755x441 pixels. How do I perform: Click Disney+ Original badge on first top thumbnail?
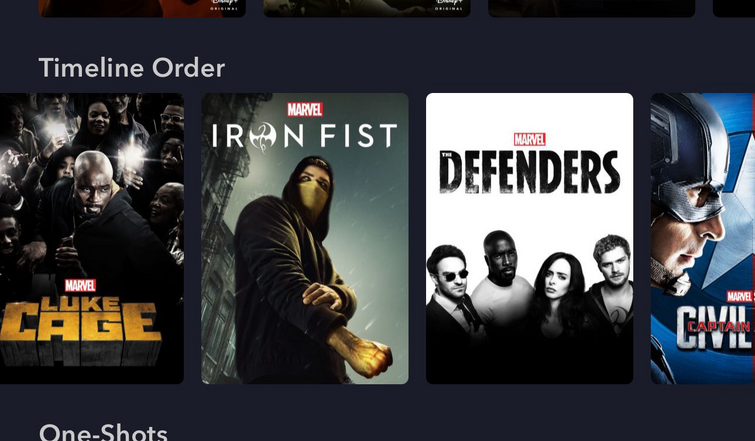click(224, 4)
